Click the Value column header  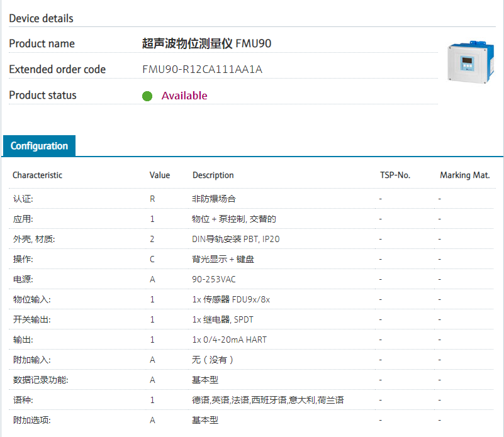(x=160, y=175)
